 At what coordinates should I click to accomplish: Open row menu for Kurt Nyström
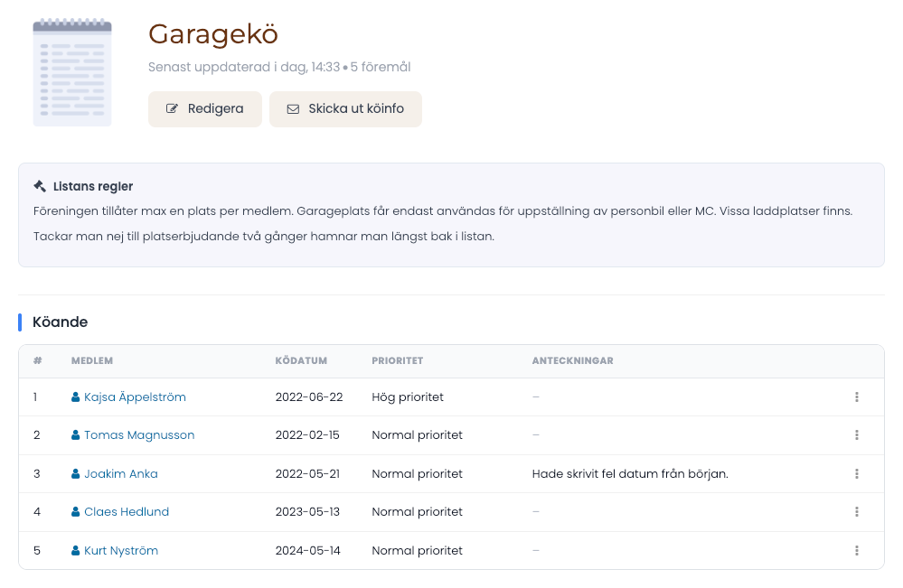[x=856, y=551]
